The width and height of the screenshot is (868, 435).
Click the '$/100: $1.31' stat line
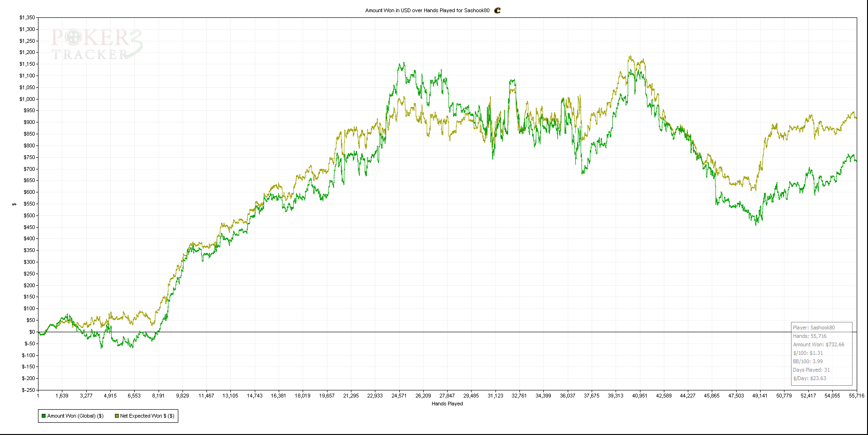(807, 353)
